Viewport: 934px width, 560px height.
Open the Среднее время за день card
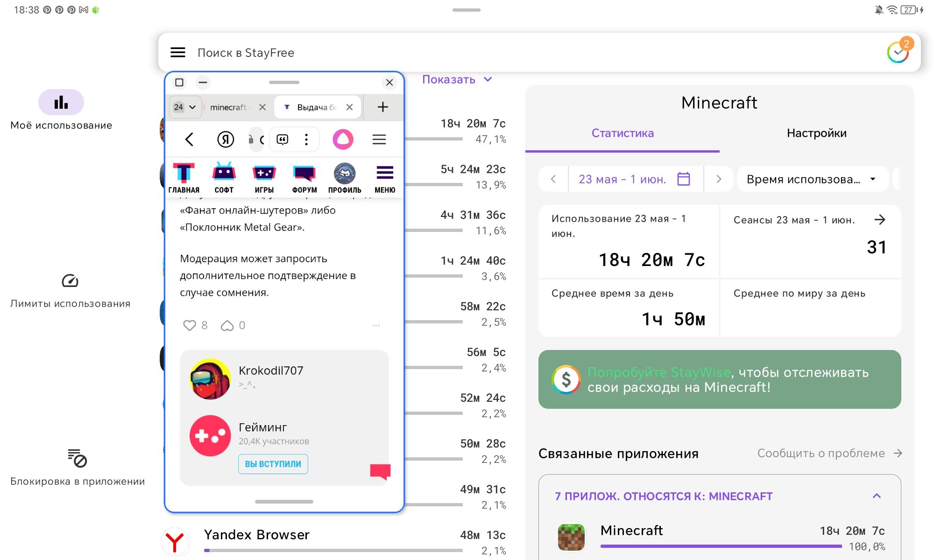629,308
